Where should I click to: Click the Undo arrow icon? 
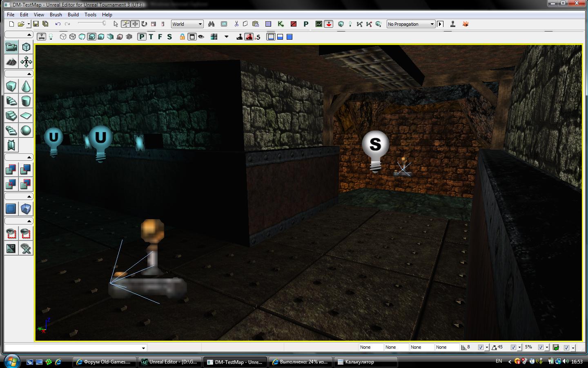(58, 24)
